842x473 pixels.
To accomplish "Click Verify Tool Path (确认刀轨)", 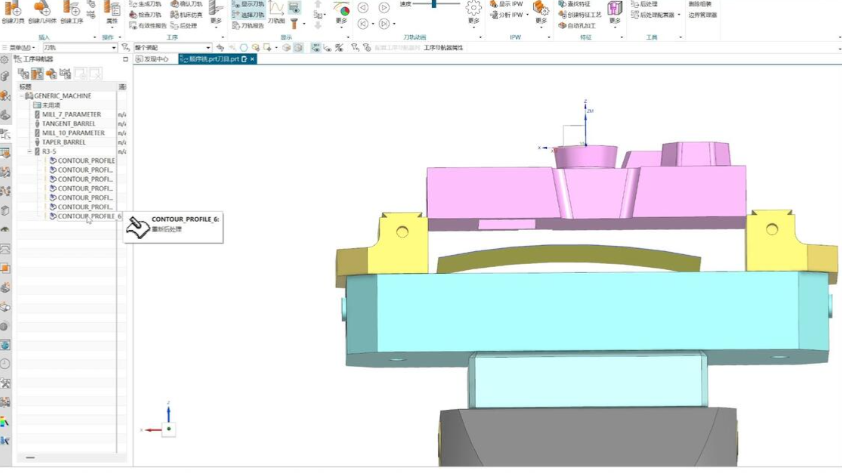I will click(x=186, y=4).
